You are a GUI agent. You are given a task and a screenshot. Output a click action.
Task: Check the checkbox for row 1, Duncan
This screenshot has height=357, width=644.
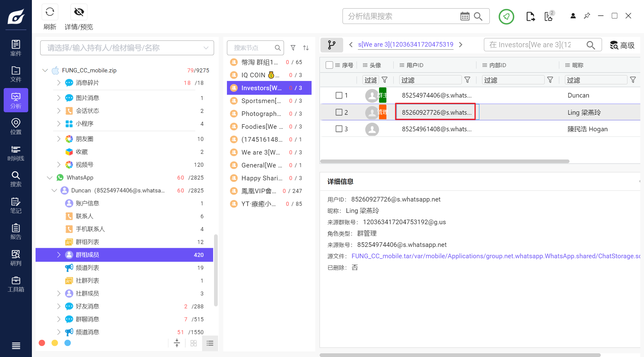point(339,95)
